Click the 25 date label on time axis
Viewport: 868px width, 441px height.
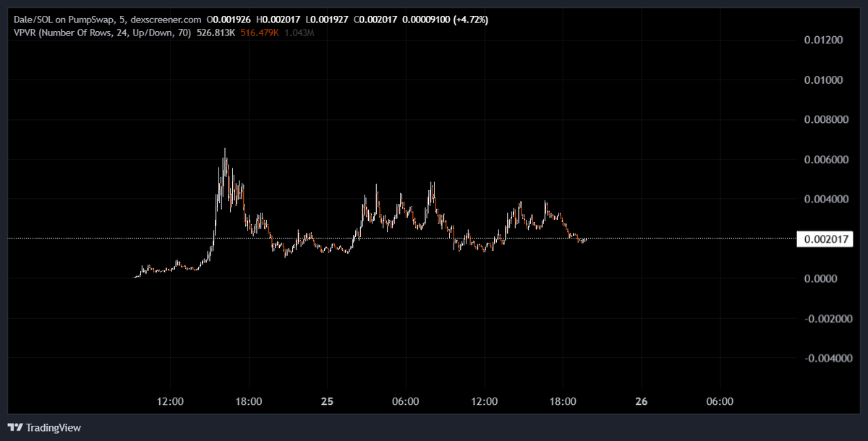pyautogui.click(x=326, y=401)
